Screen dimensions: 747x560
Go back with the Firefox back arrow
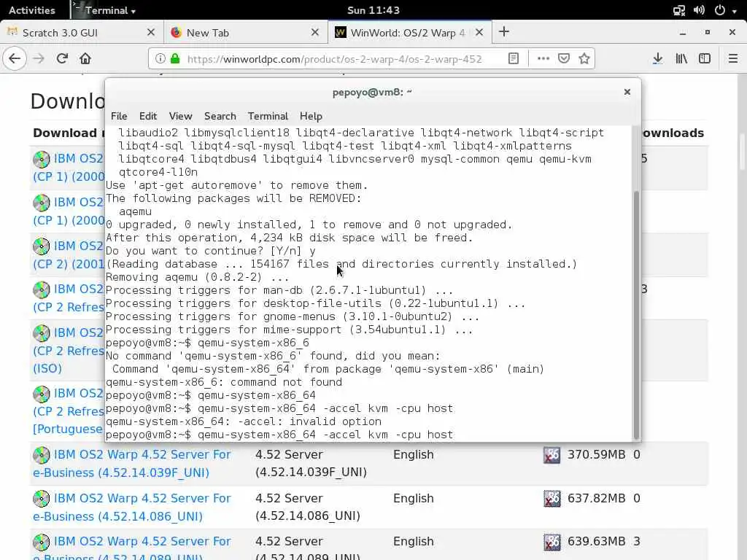click(x=15, y=58)
